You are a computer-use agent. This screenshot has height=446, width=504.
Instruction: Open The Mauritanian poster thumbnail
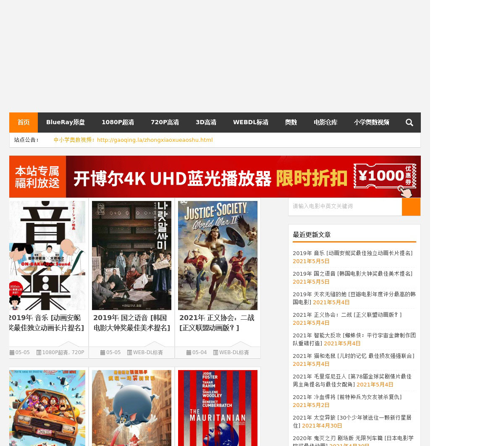218,408
